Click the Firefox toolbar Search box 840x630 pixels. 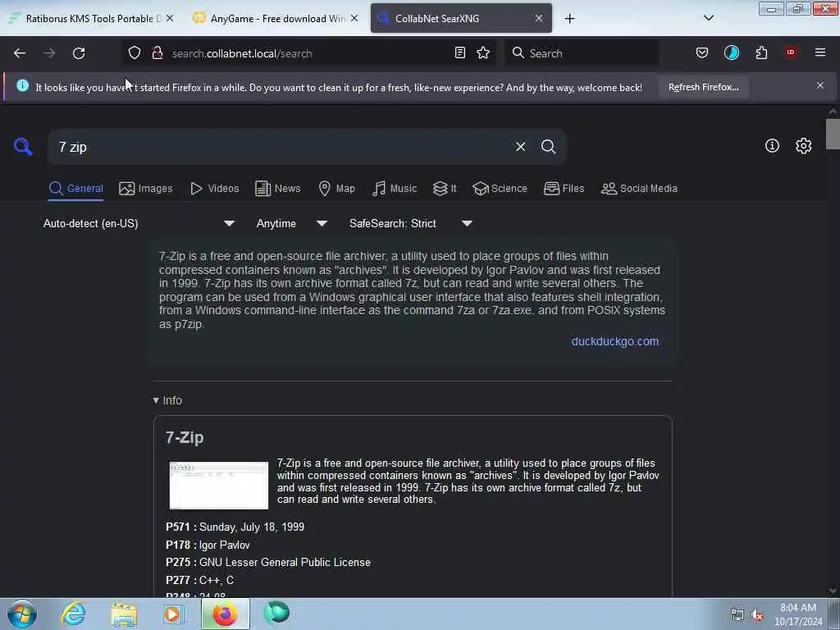coord(582,53)
